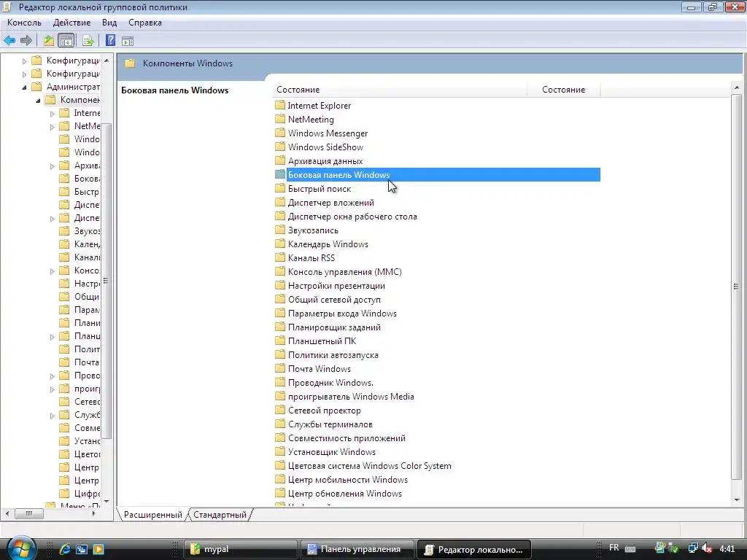Select Internet Explorer folder in list
The height and width of the screenshot is (560, 747).
pyautogui.click(x=313, y=106)
